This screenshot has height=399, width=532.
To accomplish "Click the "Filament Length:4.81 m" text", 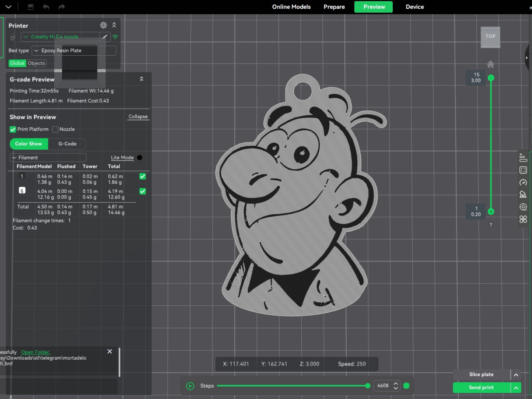I will 36,101.
